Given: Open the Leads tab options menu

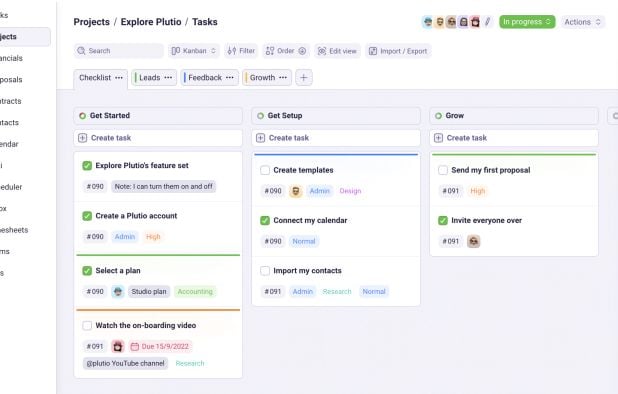Looking at the screenshot, I should tap(168, 78).
